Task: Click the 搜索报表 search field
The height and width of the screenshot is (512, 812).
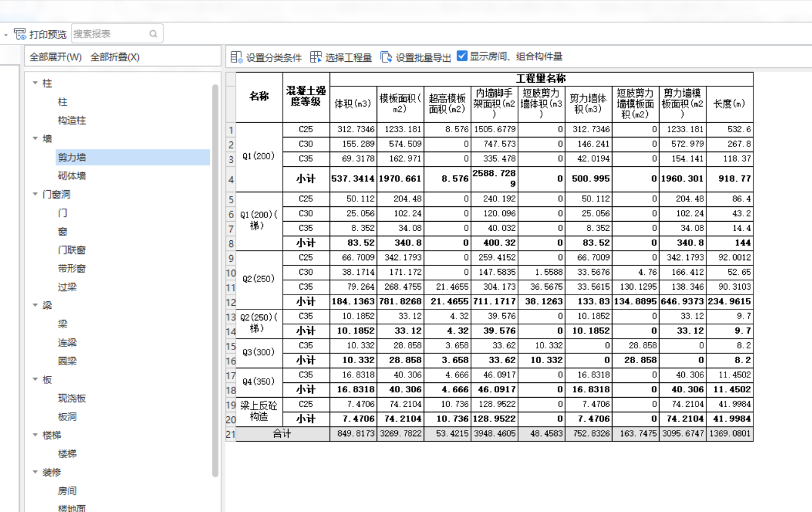Action: (117, 34)
